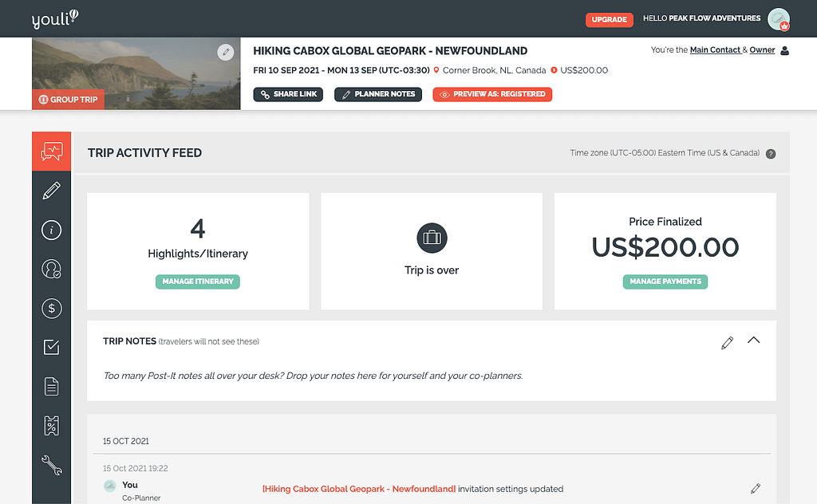Select the pencil itinerary editor in the sidebar

tap(51, 190)
